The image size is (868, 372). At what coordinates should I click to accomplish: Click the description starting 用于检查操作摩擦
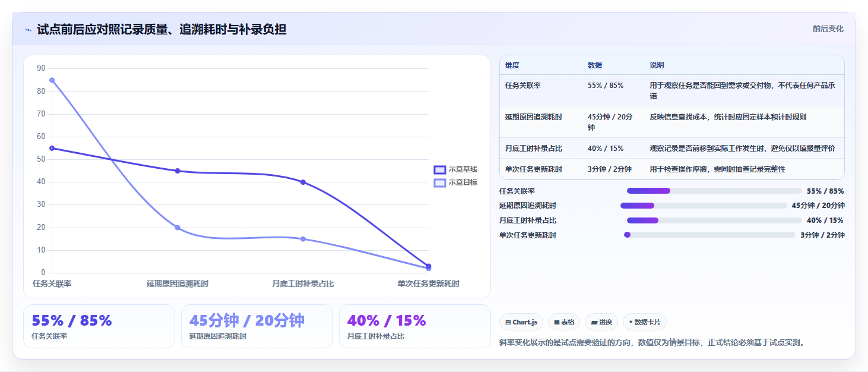[x=717, y=169]
